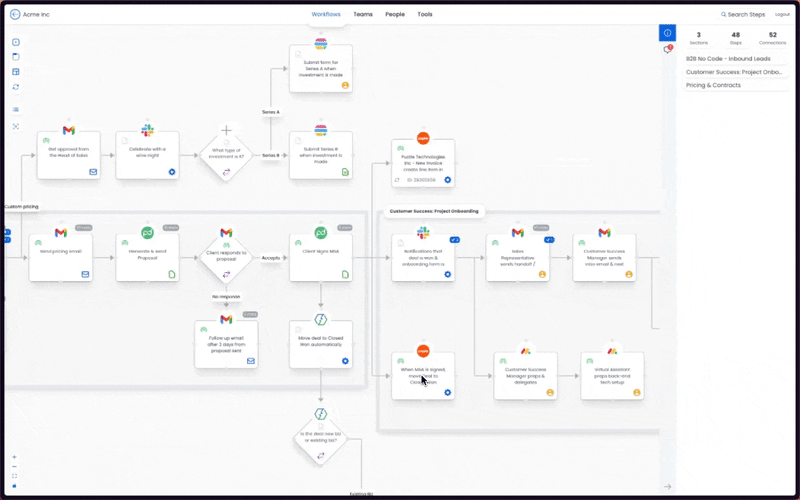Click the Series B connection label
This screenshot has height=500, width=800.
pyautogui.click(x=271, y=155)
